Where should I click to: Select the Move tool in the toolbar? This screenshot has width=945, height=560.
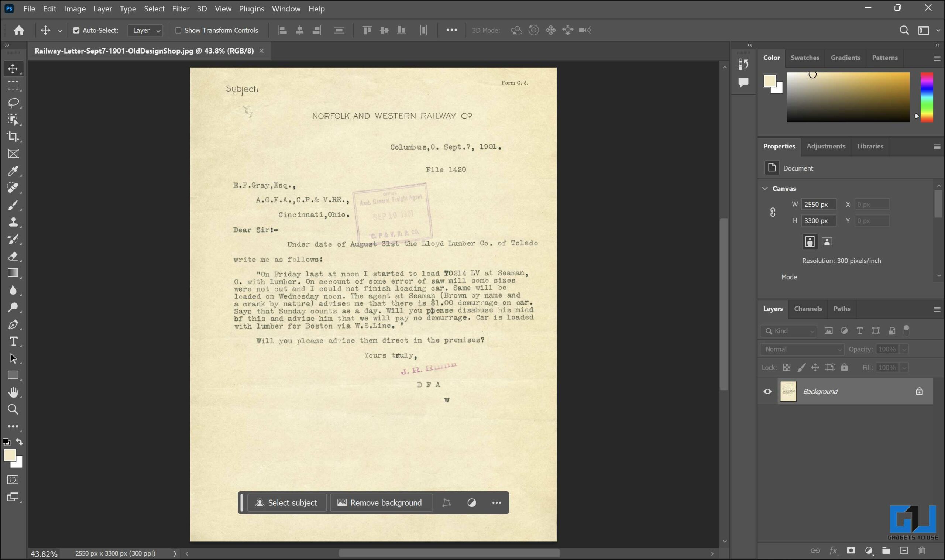coord(13,69)
